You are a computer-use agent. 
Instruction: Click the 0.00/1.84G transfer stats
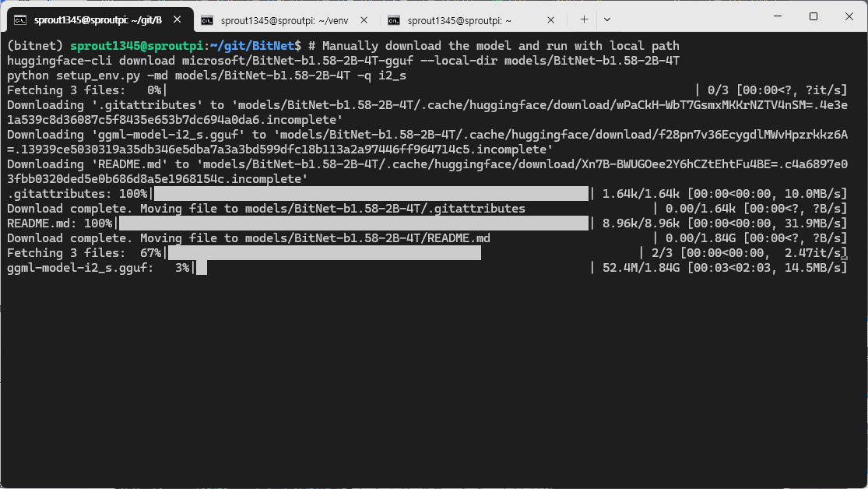[756, 238]
